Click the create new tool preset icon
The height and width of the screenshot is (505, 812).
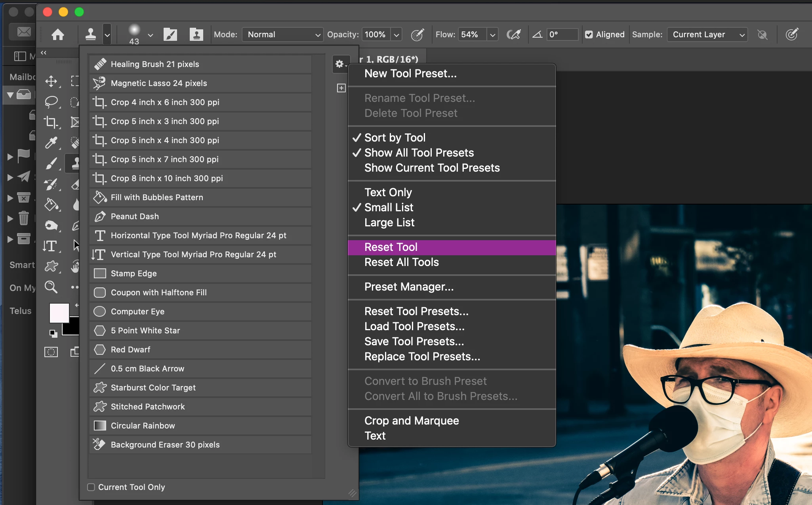click(x=341, y=88)
